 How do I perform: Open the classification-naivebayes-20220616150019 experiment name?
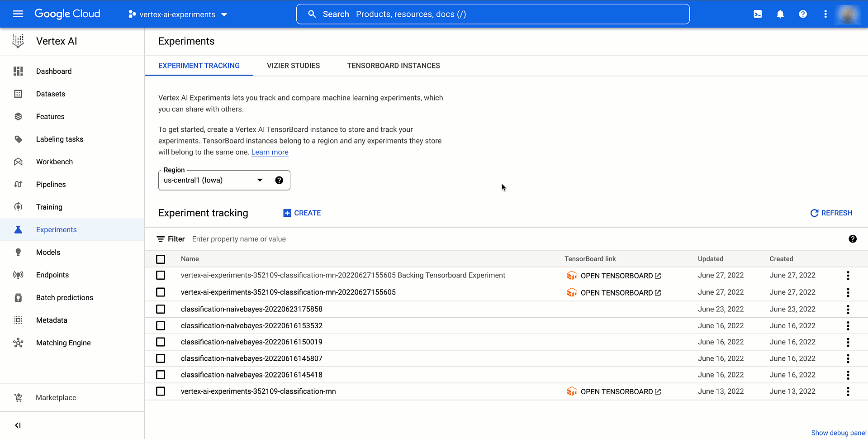tap(251, 342)
